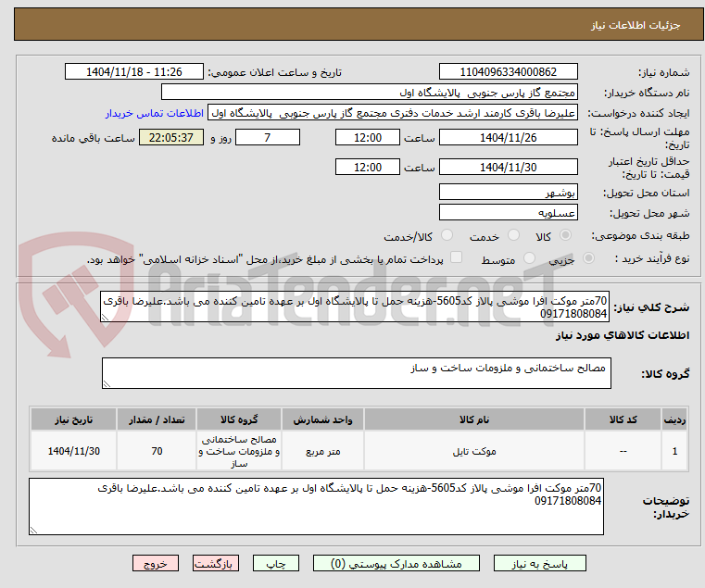The width and height of the screenshot is (705, 588).
Task: Click the buyer notes text area
Action: 316,507
